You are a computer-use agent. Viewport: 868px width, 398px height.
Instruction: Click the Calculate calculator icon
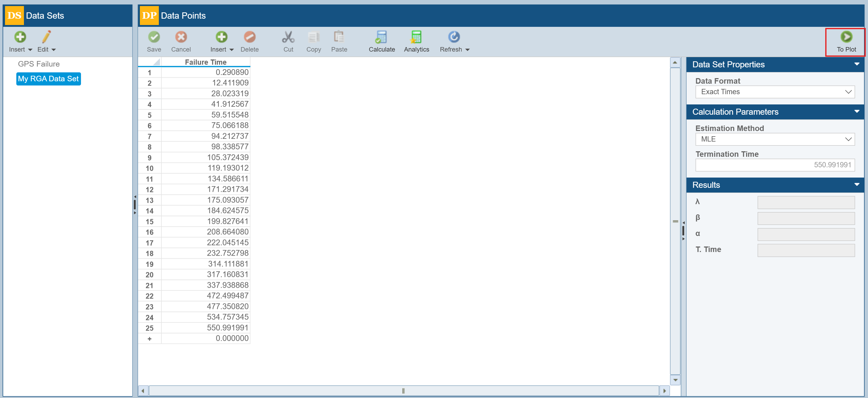tap(382, 37)
